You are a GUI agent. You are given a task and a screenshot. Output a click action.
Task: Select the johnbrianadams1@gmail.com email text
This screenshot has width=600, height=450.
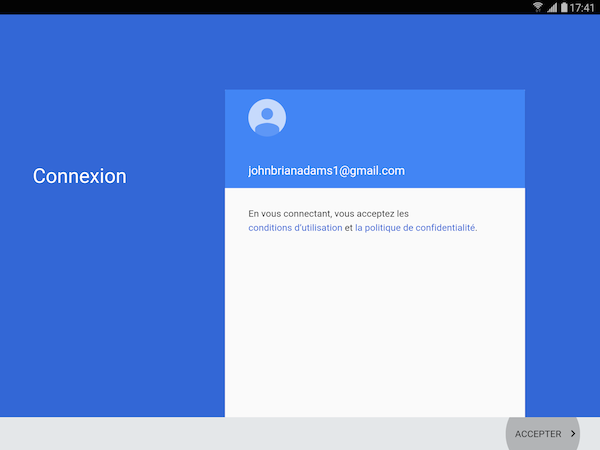[x=326, y=171]
